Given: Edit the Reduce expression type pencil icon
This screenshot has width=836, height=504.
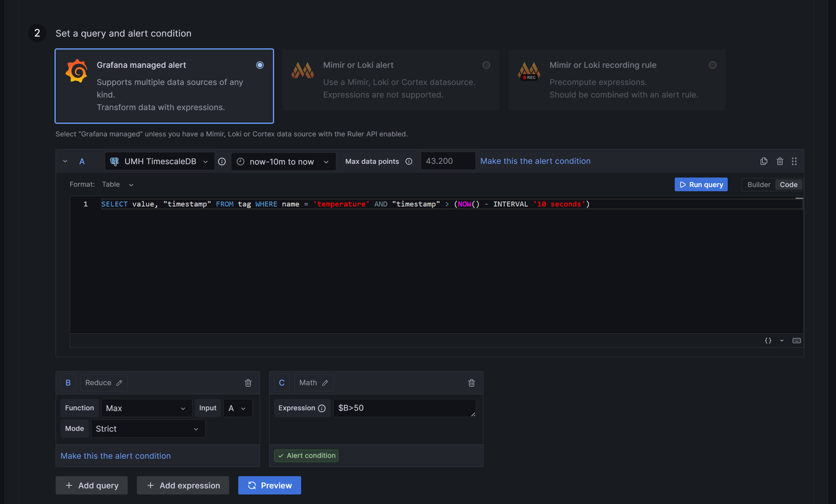Looking at the screenshot, I should click(x=119, y=383).
